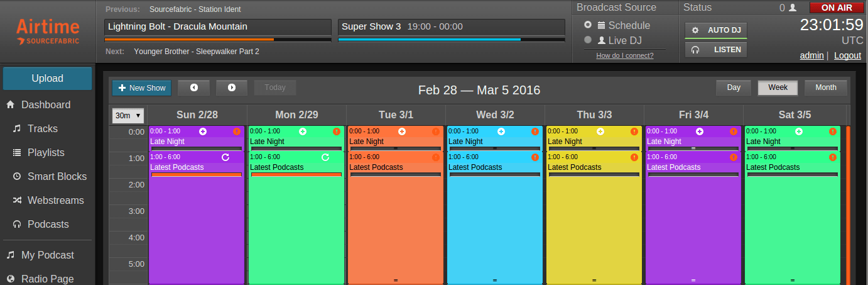Advance to the next week using the forward arrow
Image resolution: width=868 pixels, height=285 pixels.
pyautogui.click(x=232, y=87)
